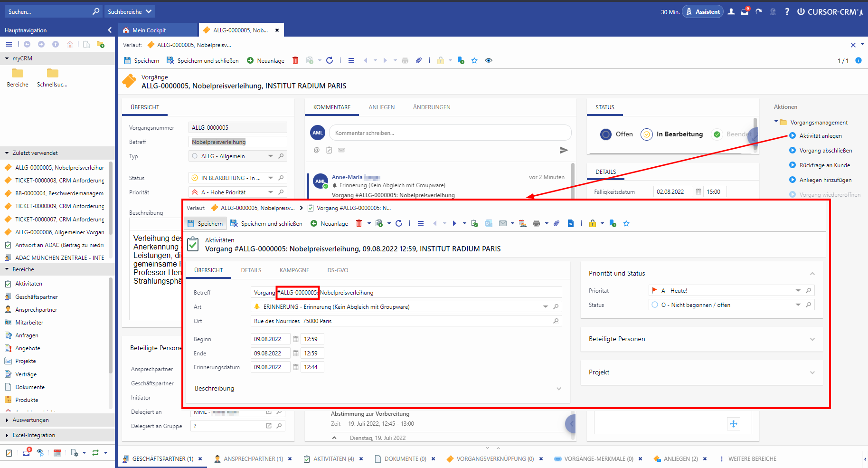868x468 pixels.
Task: Select the Offen status radio button
Action: (x=606, y=134)
